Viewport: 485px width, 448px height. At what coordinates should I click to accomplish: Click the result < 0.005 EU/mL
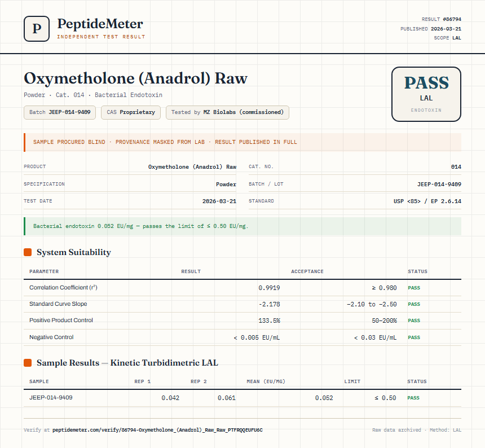click(257, 337)
